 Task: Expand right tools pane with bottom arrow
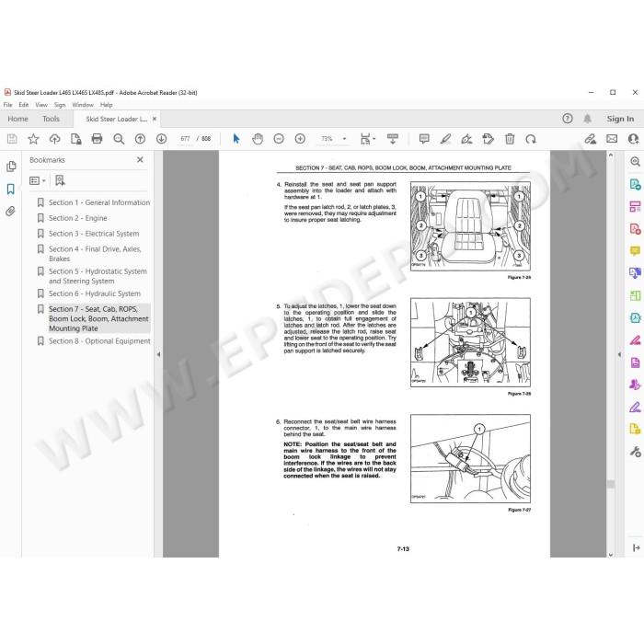[637, 547]
